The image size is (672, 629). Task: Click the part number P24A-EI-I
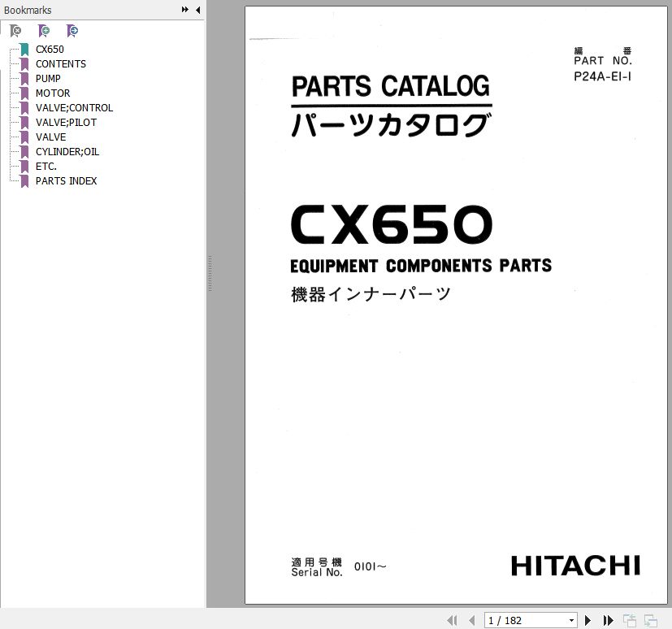[603, 76]
